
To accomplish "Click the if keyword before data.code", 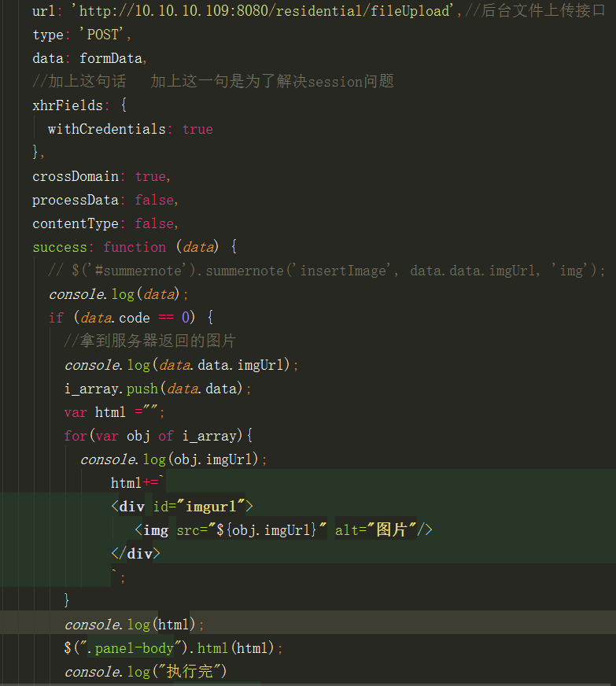I will point(56,318).
